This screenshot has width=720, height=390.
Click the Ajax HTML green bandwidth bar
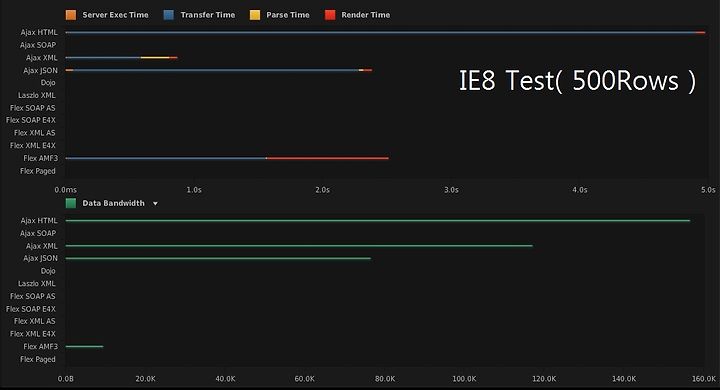(x=377, y=220)
